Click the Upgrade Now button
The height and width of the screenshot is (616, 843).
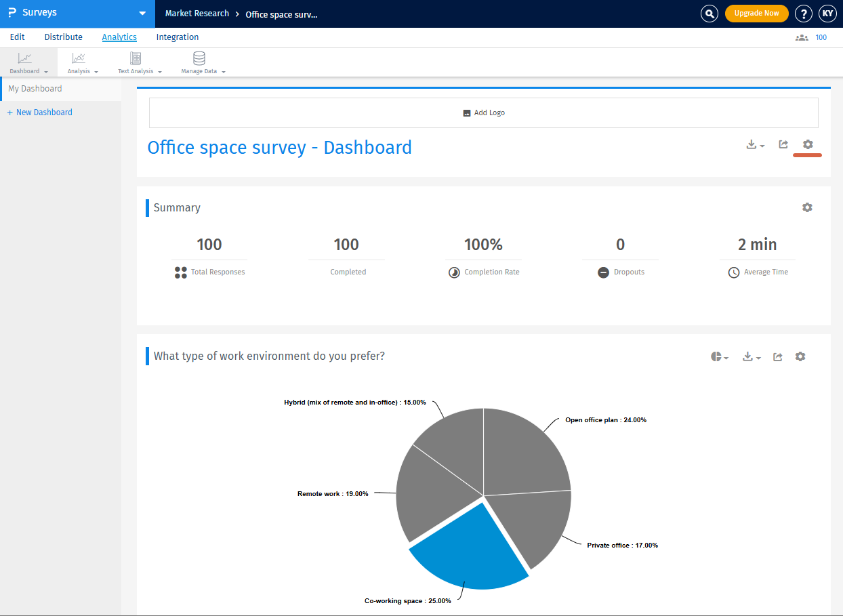tap(756, 13)
